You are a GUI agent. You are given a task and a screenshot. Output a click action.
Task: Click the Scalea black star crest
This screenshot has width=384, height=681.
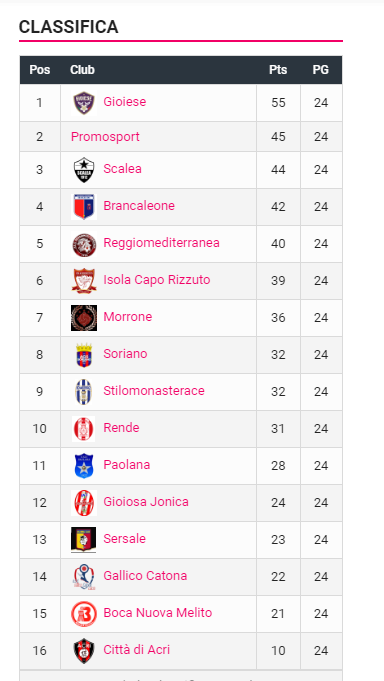pos(84,170)
